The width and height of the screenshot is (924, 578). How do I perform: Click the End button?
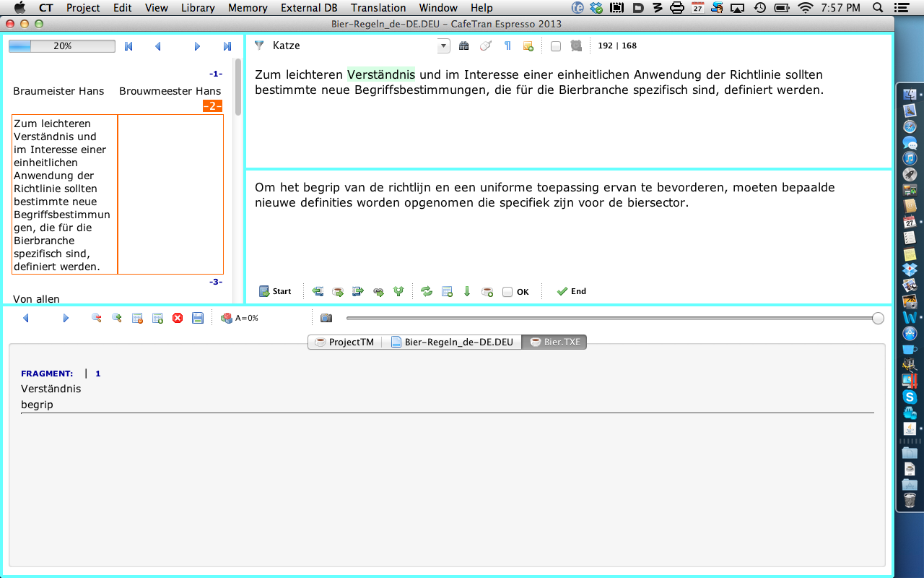click(571, 292)
